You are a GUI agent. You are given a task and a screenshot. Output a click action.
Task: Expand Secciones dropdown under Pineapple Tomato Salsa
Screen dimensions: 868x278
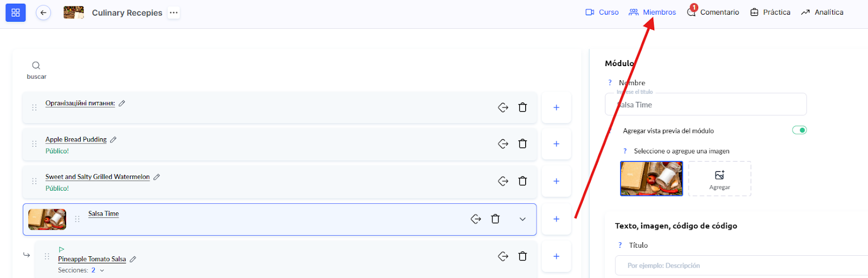click(102, 270)
